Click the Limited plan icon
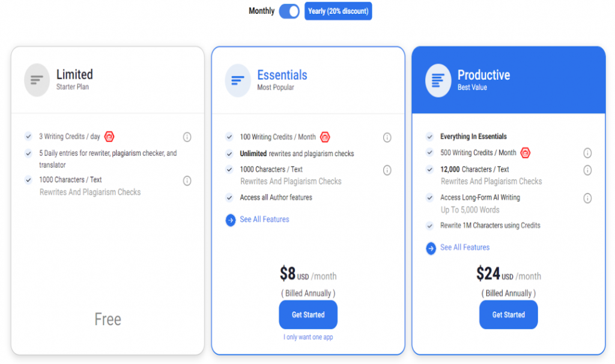Screen dimensions: 615x364 37,80
